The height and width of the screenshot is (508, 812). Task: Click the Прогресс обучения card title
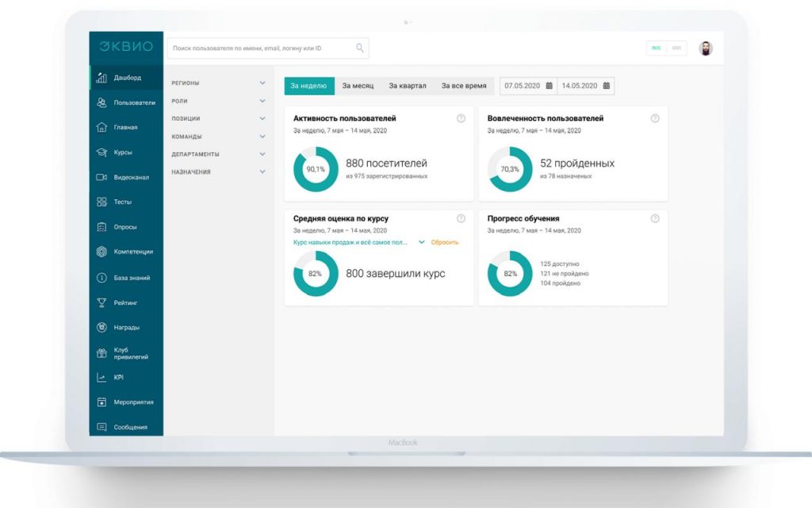point(523,219)
